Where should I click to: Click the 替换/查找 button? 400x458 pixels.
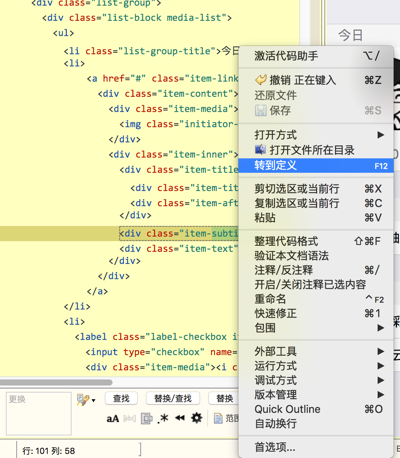[173, 399]
